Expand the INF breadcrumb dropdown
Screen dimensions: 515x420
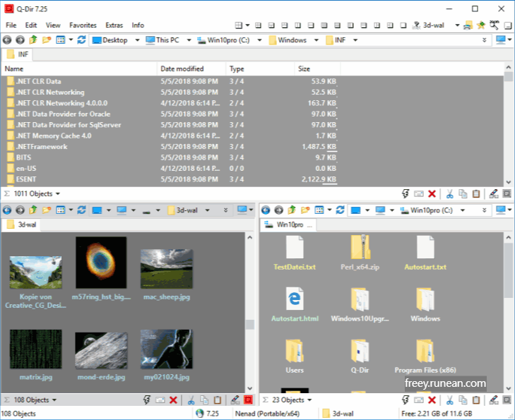[x=355, y=40]
